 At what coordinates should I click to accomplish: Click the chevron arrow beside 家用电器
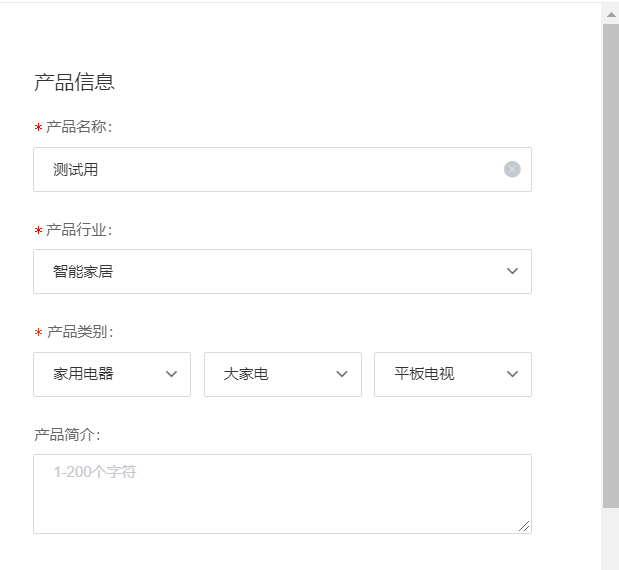171,374
